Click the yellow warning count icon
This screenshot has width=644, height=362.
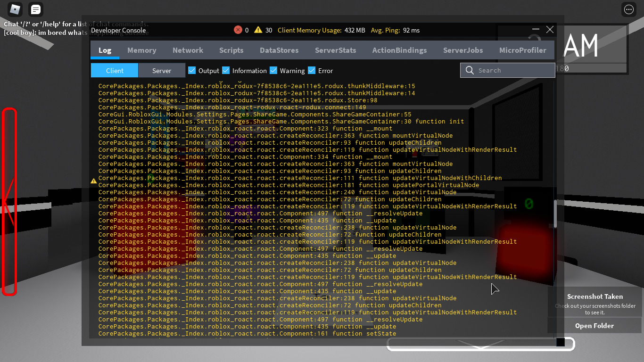click(x=258, y=30)
